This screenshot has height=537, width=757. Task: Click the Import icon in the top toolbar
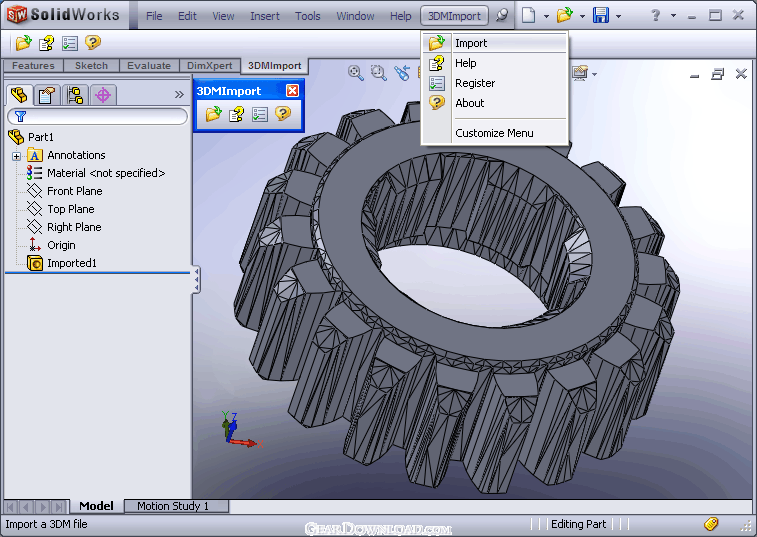tap(23, 43)
